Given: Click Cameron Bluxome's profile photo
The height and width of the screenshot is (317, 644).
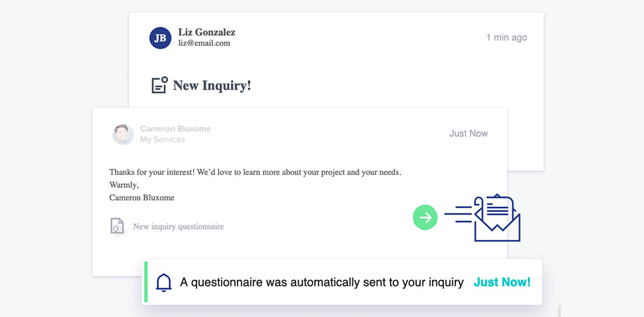Looking at the screenshot, I should [x=123, y=134].
